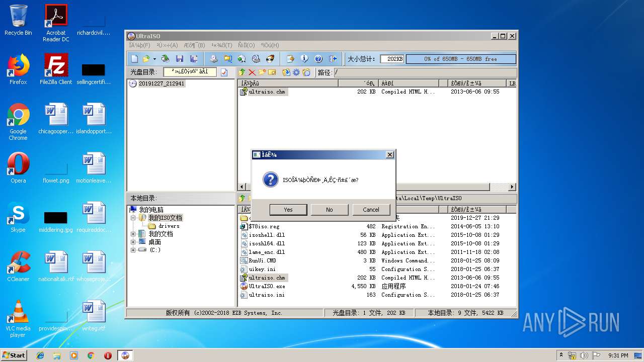The width and height of the screenshot is (644, 362).
Task: Click the red X Delete icon
Action: pyautogui.click(x=252, y=72)
